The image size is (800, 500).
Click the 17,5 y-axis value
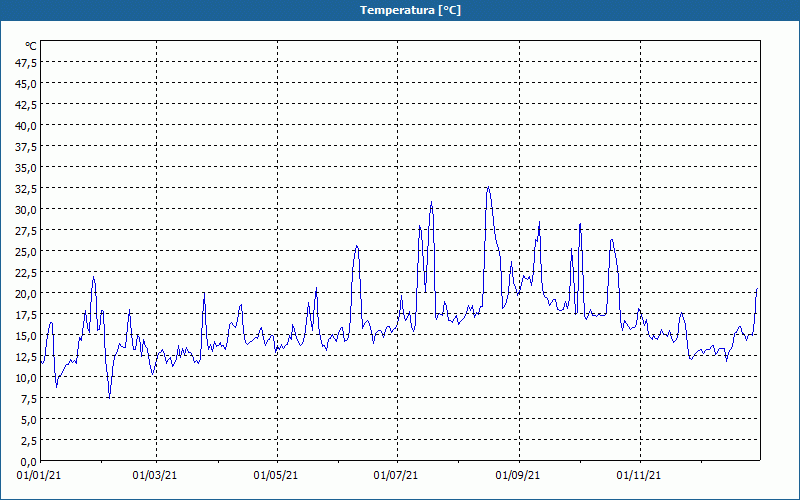click(x=26, y=315)
